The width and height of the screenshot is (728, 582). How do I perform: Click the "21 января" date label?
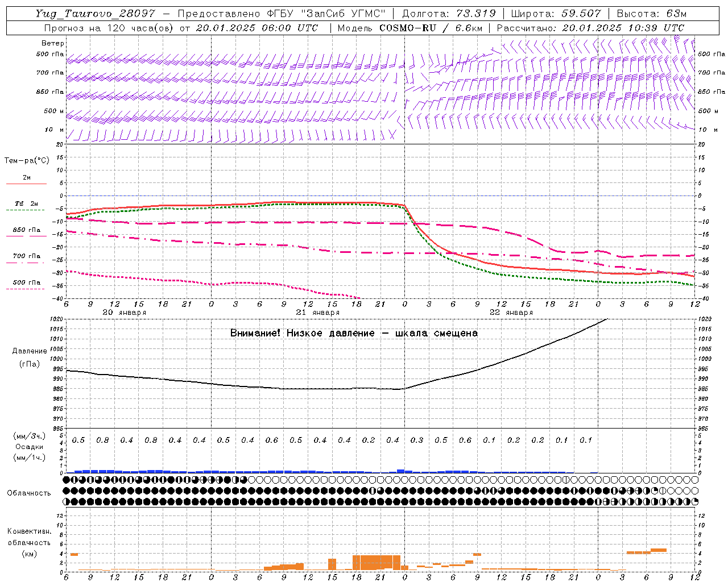[317, 313]
